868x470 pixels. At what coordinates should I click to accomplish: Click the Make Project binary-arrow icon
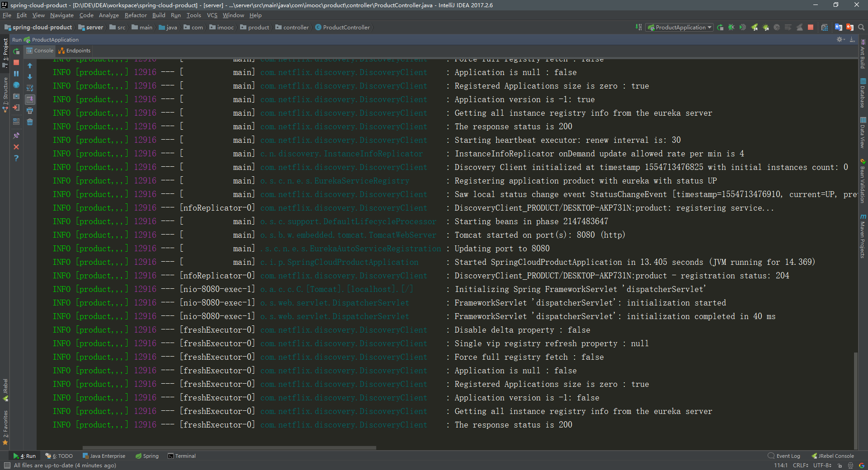639,28
